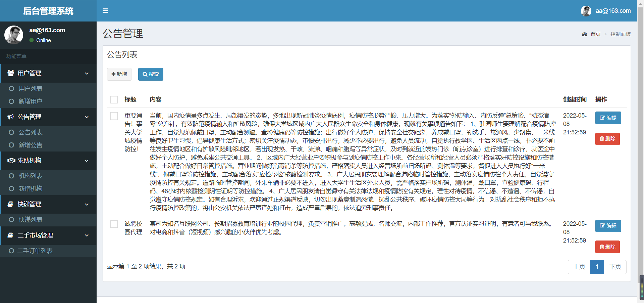Click the circle icon beside 新增机构
Image resolution: width=644 pixels, height=303 pixels.
(11, 188)
